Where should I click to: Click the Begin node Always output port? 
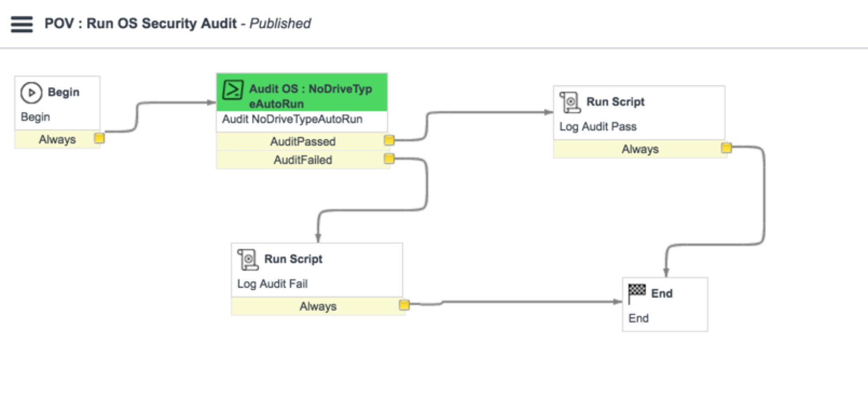tap(99, 138)
